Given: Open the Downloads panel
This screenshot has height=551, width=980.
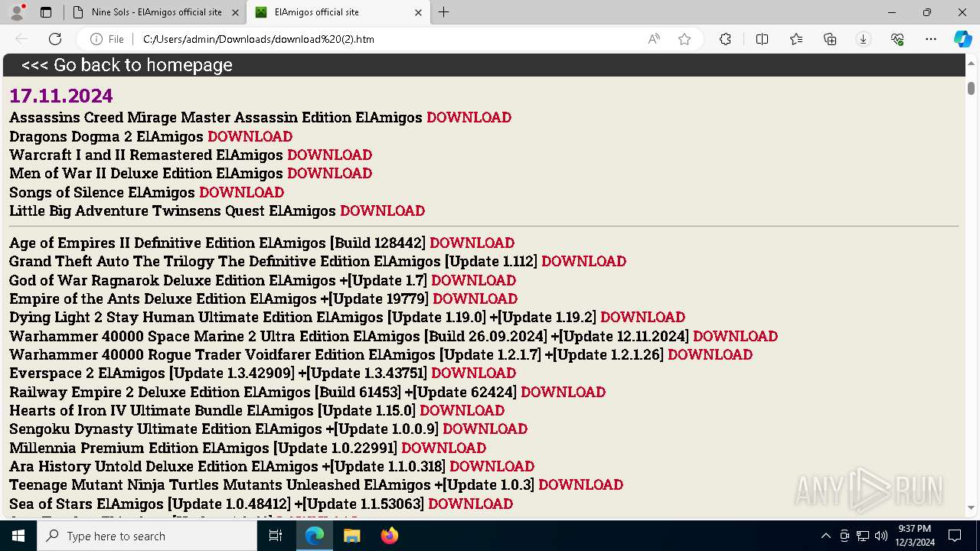Looking at the screenshot, I should (x=864, y=39).
